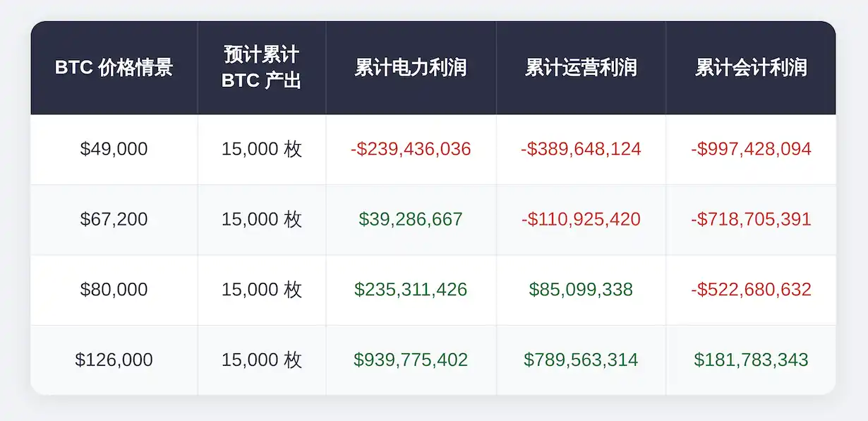Viewport: 868px width, 421px height.
Task: Click the $67,200 price scenario cell
Action: pos(114,220)
